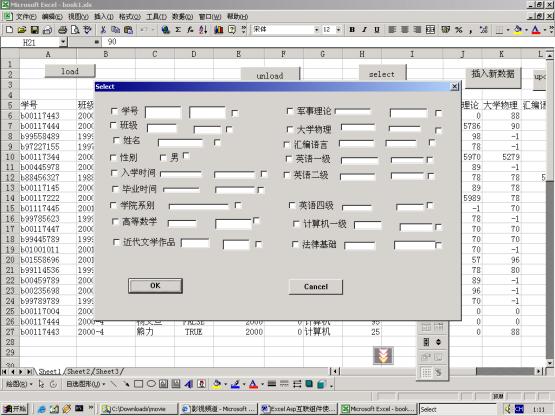Image resolution: width=555 pixels, height=416 pixels.
Task: Click the New workbook icon
Action: pyautogui.click(x=9, y=30)
